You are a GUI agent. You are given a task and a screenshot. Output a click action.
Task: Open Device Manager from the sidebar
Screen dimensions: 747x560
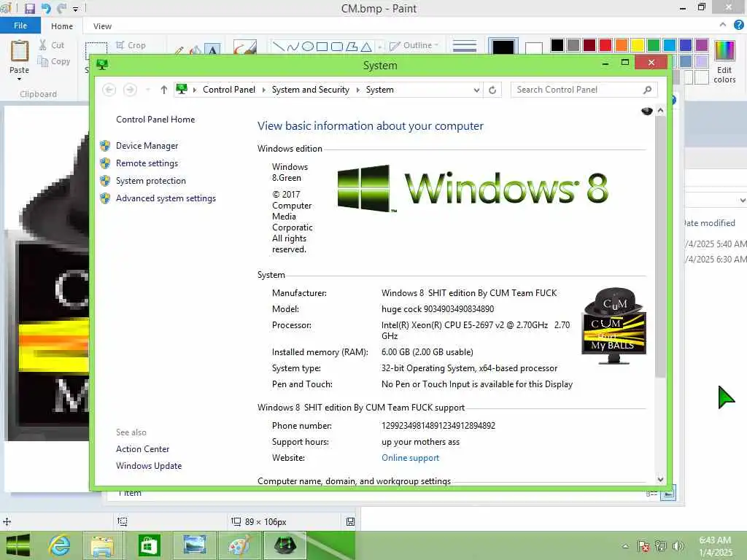(x=147, y=146)
